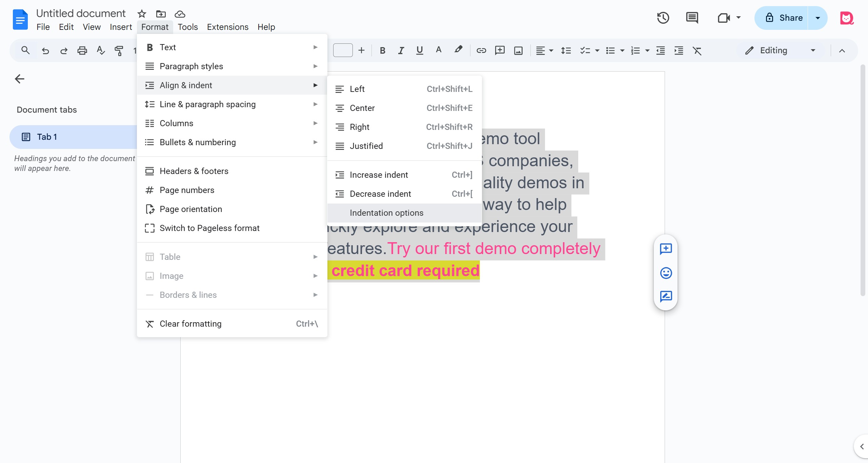This screenshot has height=463, width=868.
Task: Expand meeting options arrow
Action: 739,18
